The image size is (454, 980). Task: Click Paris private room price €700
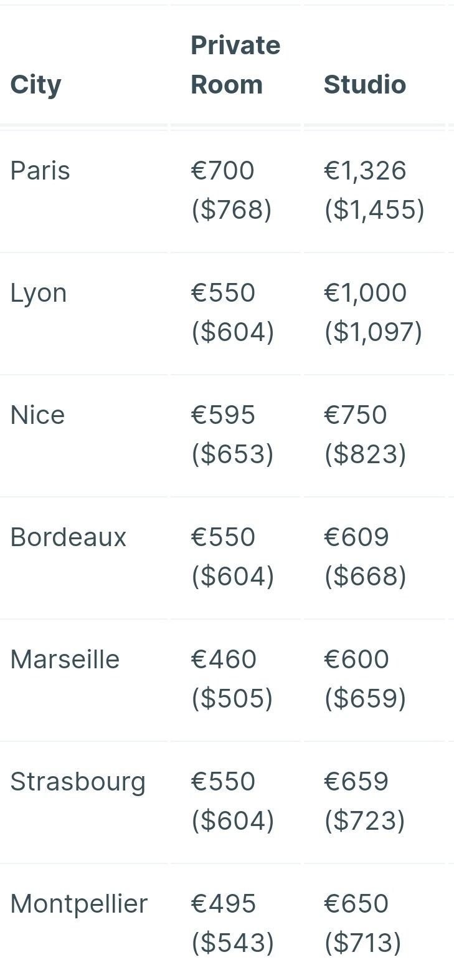click(222, 171)
